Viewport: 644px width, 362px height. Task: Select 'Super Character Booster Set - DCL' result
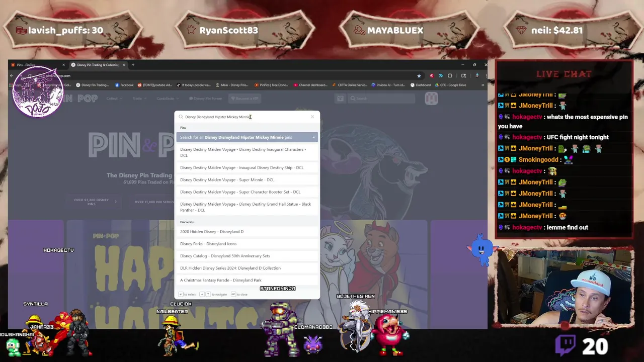[x=247, y=192]
